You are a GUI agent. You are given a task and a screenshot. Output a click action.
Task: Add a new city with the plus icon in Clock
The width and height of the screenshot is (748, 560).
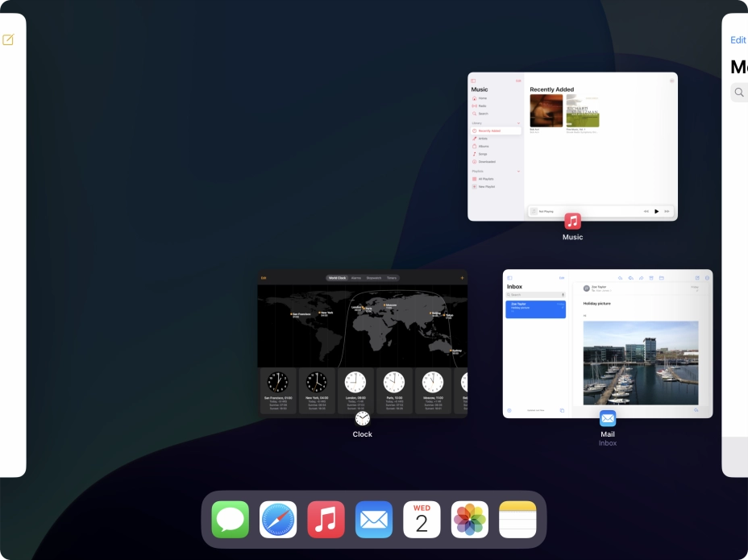462,278
